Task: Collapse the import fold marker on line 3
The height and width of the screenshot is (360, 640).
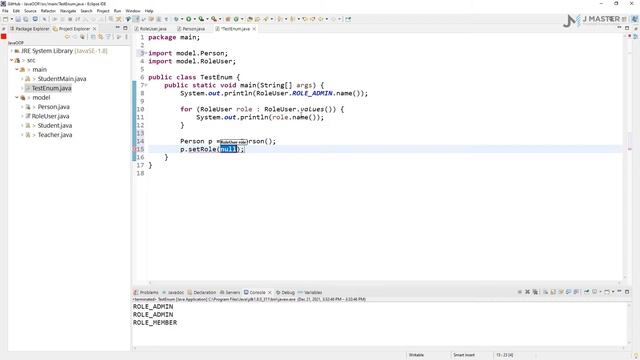Action: click(146, 53)
